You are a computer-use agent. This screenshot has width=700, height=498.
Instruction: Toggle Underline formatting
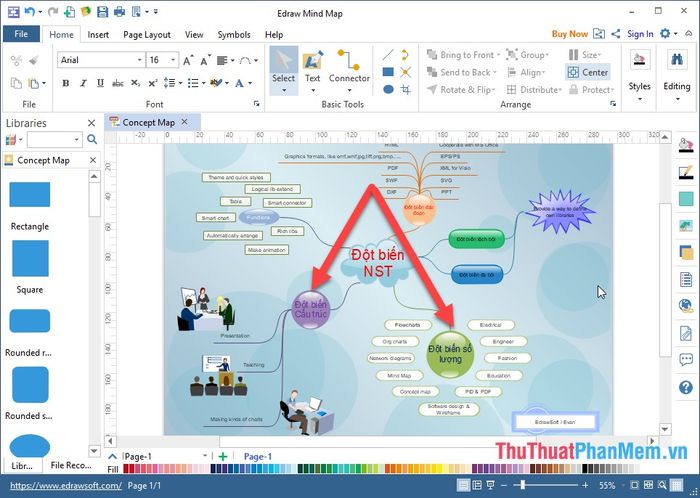pos(100,83)
